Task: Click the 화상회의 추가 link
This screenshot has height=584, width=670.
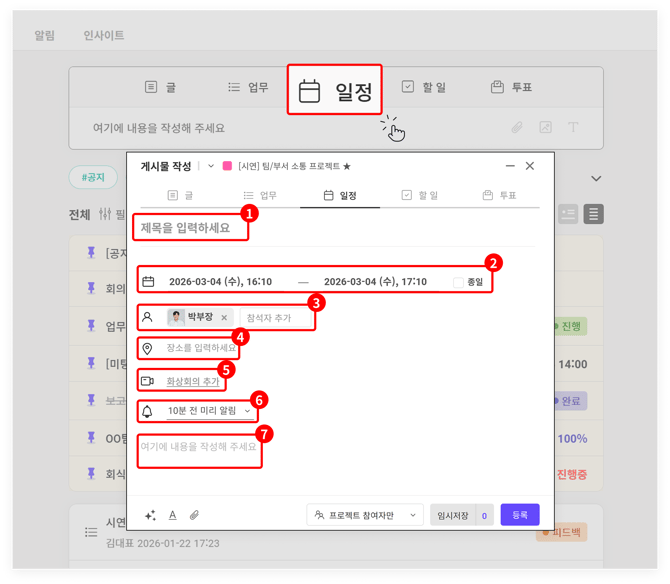Action: 192,381
